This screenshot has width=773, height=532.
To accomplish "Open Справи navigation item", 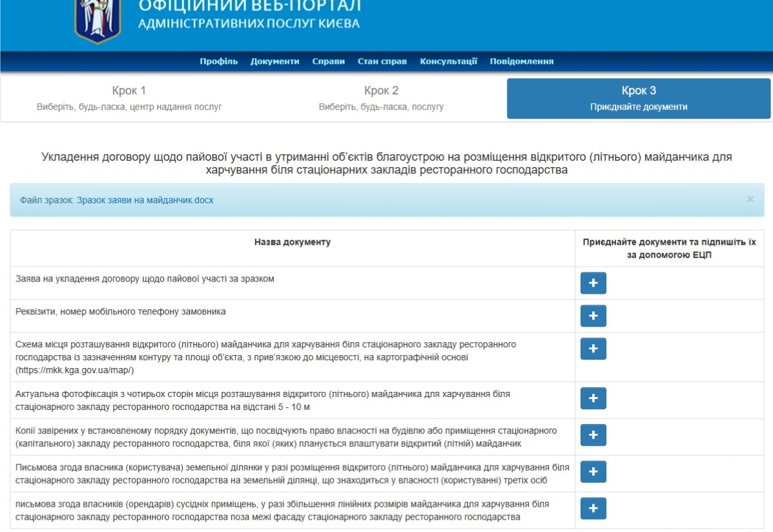I will coord(328,61).
